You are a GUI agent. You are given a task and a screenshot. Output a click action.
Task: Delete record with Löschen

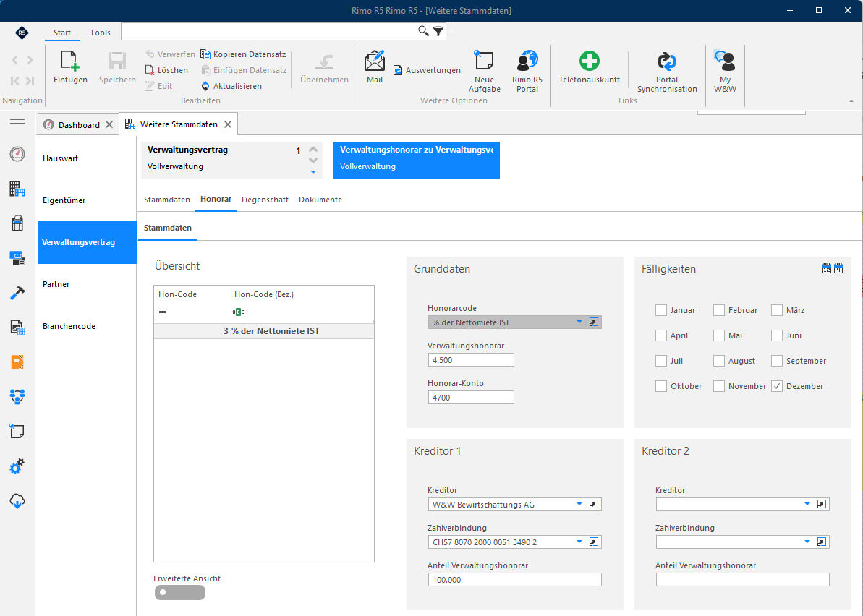(x=166, y=70)
